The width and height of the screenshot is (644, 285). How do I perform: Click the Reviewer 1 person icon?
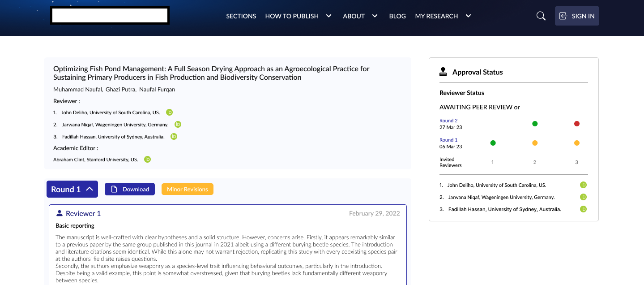tap(60, 213)
